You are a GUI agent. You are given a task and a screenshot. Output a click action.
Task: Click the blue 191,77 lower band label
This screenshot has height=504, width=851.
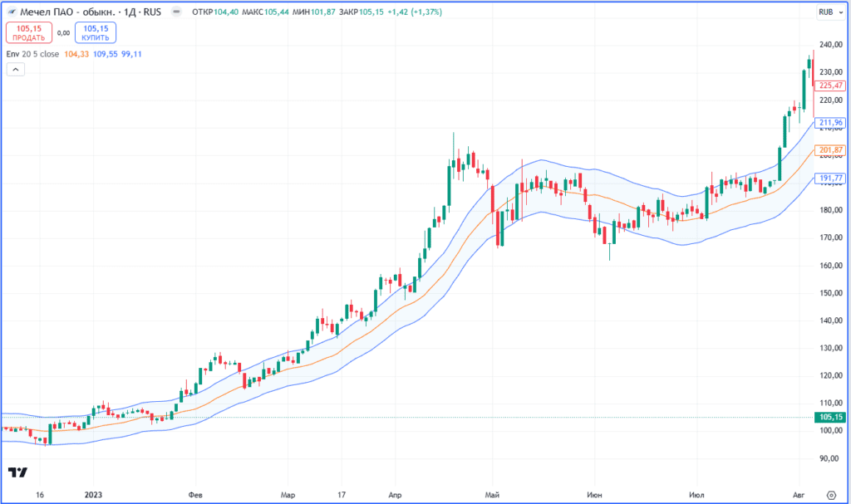[830, 178]
